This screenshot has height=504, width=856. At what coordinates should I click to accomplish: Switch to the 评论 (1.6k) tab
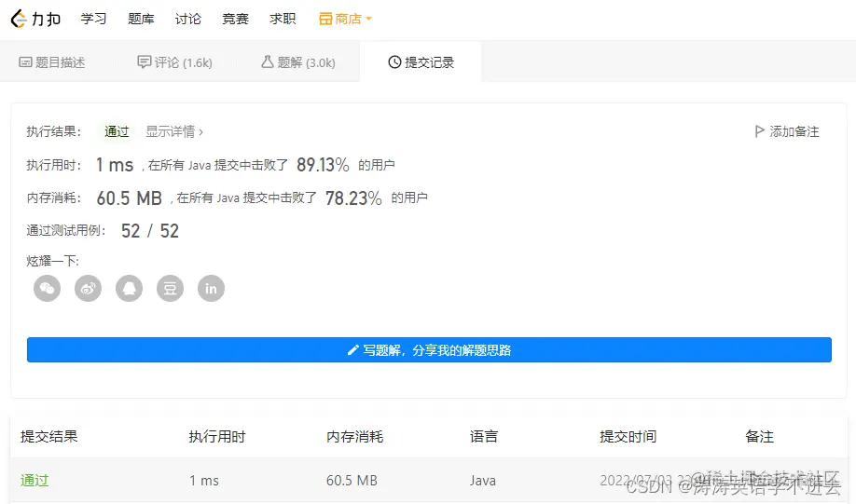174,62
